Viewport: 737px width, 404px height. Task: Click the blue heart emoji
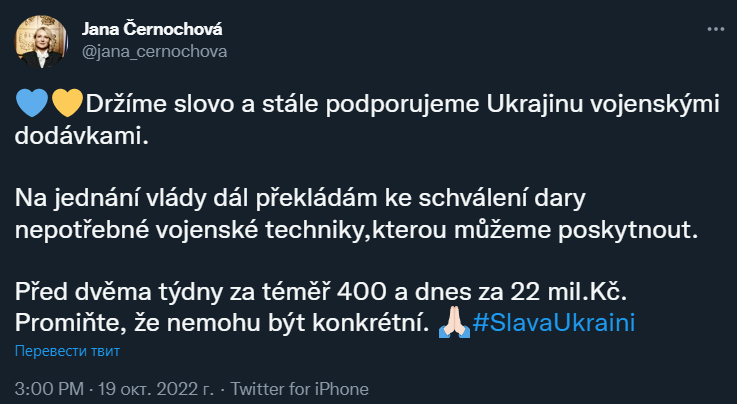coord(31,102)
